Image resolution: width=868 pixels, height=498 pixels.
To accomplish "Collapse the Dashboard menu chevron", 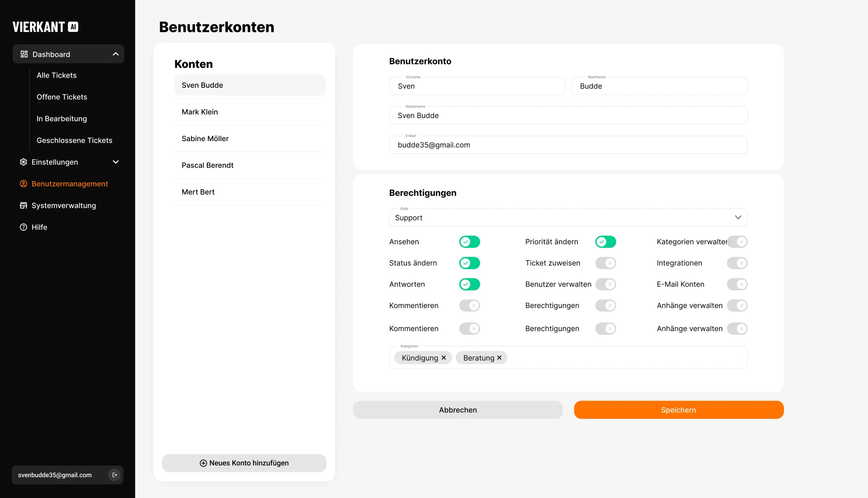I will point(116,54).
